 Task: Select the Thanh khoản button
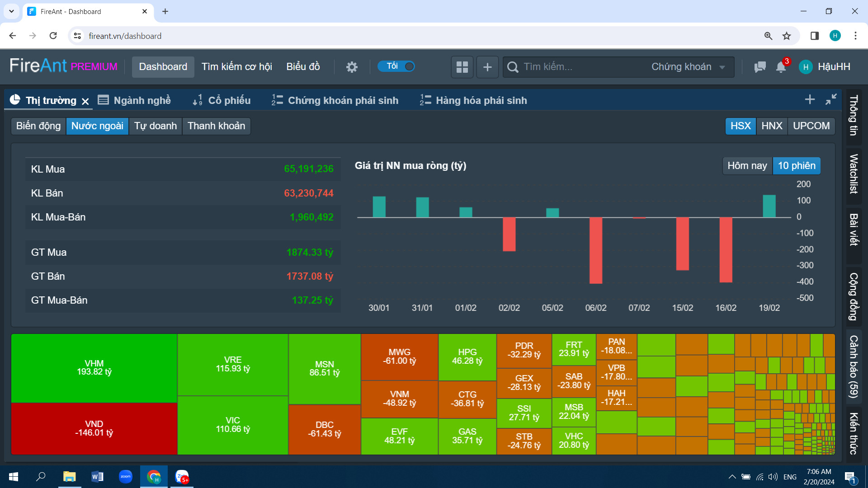point(216,126)
